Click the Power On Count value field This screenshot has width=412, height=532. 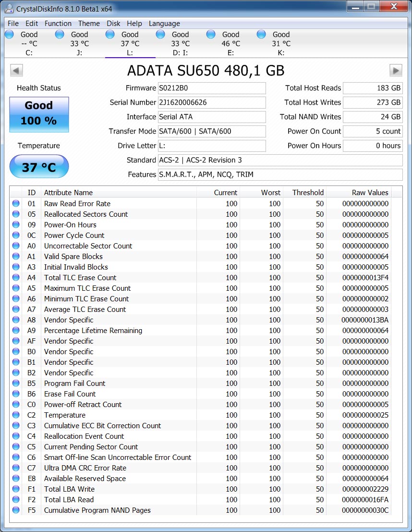[x=373, y=131]
